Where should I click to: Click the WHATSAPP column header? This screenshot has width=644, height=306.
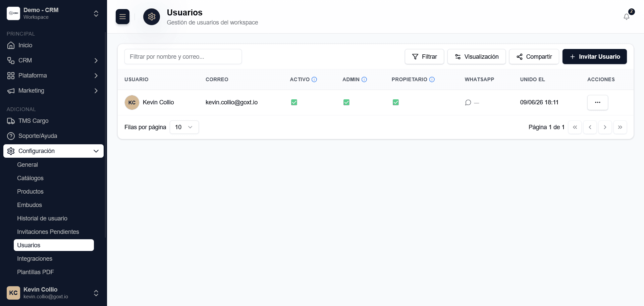tap(479, 80)
